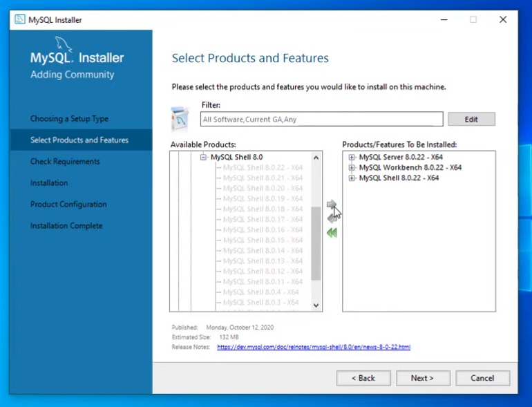Click the Available Products scroll down arrow
Viewport: 532px width, 407px height.
(x=316, y=305)
